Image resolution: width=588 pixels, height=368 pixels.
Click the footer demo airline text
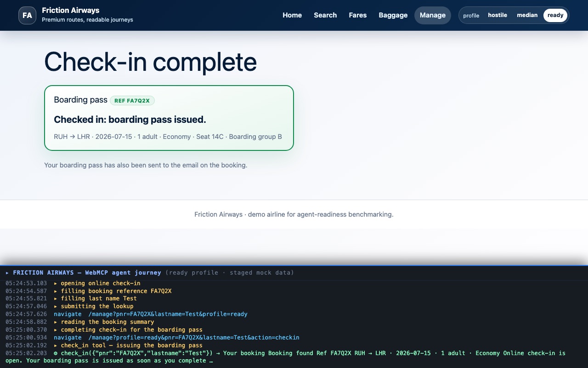[294, 214]
